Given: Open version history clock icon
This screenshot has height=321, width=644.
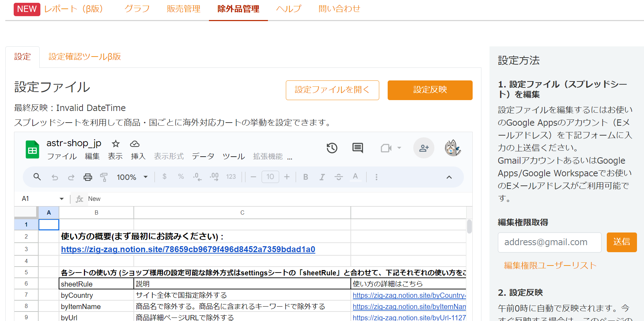Looking at the screenshot, I should [332, 148].
